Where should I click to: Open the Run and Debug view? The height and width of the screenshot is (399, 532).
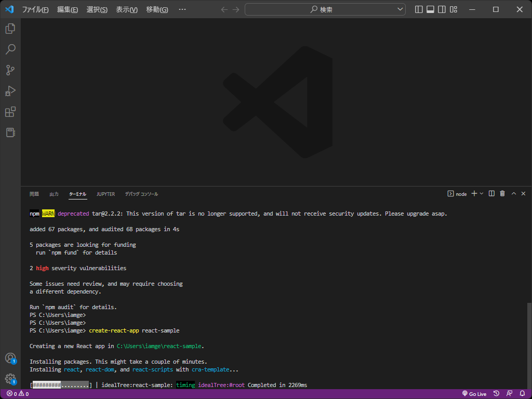coord(10,91)
